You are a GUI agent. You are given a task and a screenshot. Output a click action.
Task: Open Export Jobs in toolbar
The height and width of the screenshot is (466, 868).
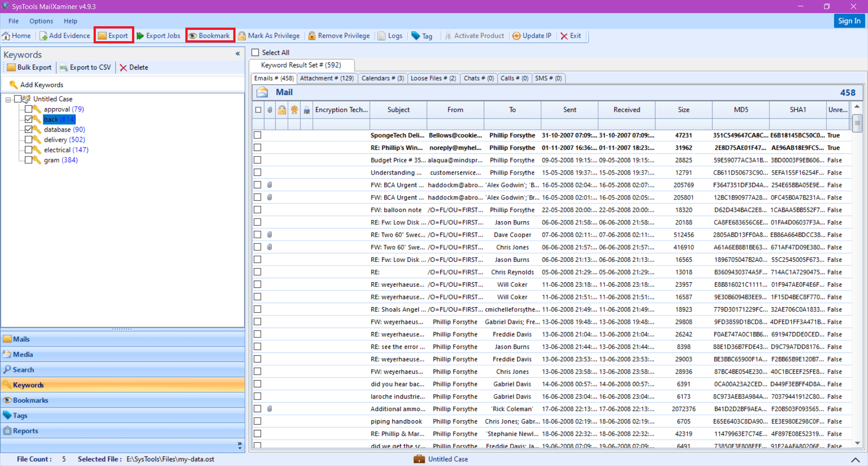point(158,36)
